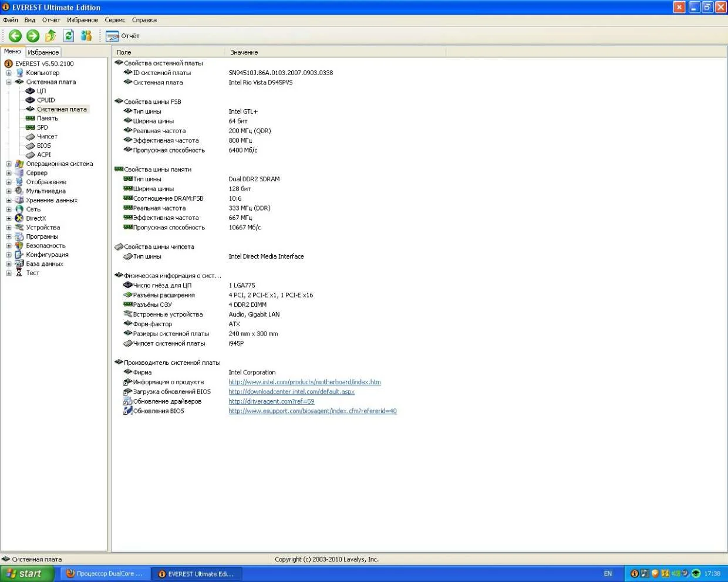Screen dimensions: 728x582
Task: Click the Поле column header
Action: pyautogui.click(x=168, y=52)
